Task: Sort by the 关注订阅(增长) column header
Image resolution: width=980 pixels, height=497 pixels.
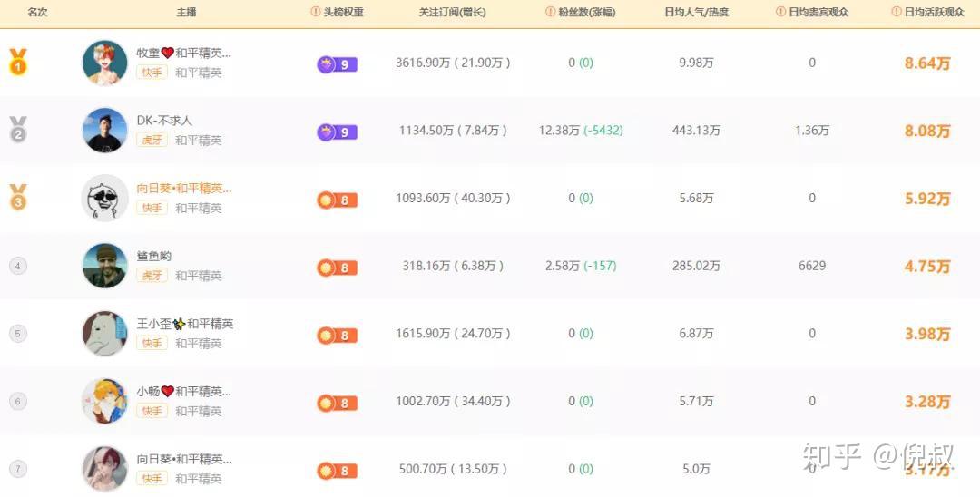Action: 452,13
